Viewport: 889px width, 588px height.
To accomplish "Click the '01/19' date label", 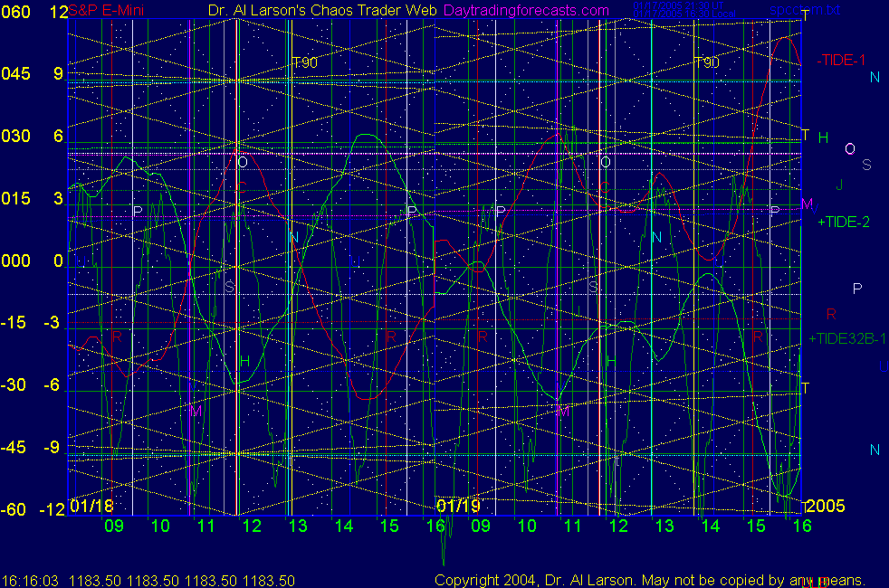I will tap(458, 506).
